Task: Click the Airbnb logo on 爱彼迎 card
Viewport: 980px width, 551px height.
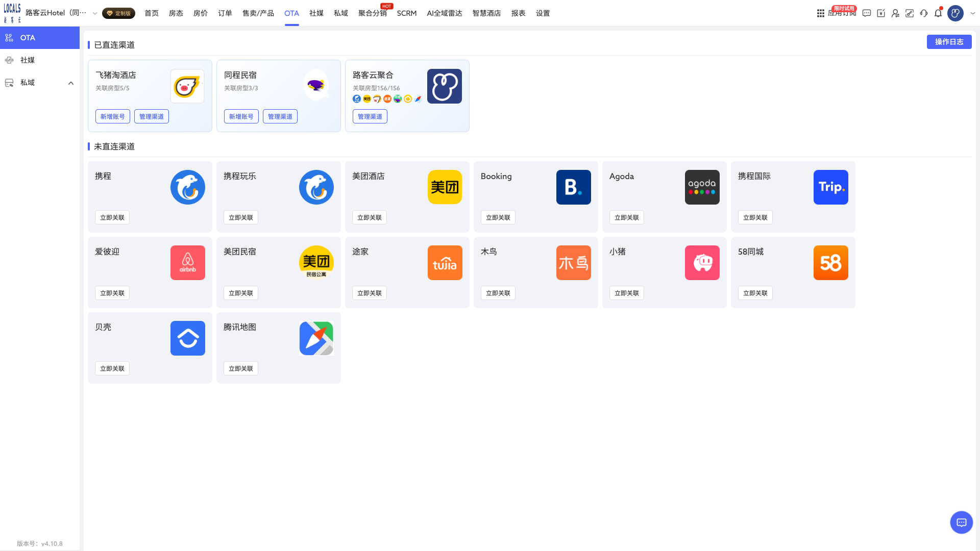Action: [x=188, y=263]
